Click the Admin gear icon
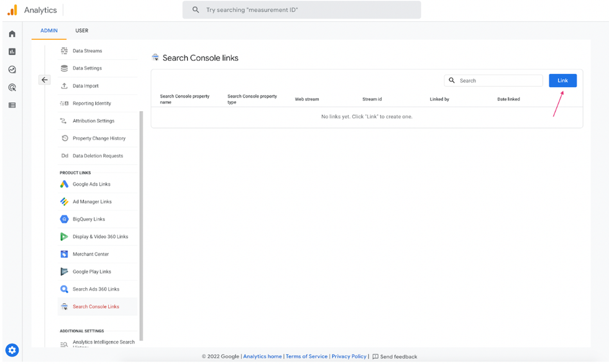Viewport: 609px width, 364px height. [x=12, y=350]
